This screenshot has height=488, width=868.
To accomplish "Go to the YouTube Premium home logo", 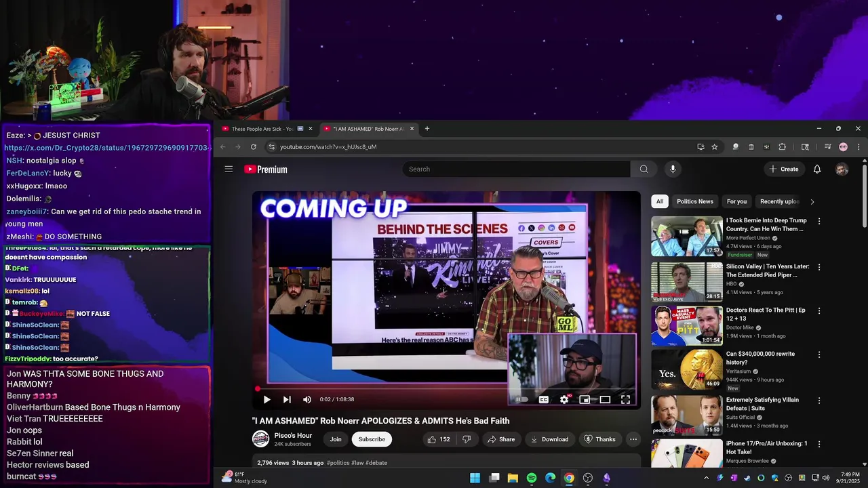I will [x=266, y=169].
